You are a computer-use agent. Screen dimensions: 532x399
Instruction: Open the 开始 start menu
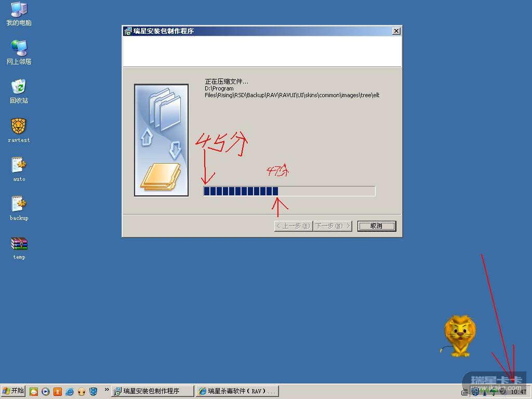(13, 391)
